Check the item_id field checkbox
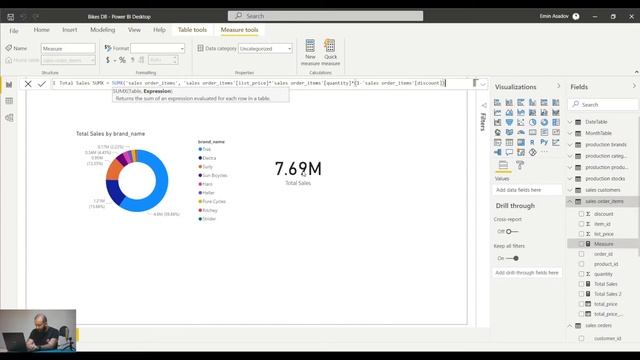640x360 pixels. point(581,224)
